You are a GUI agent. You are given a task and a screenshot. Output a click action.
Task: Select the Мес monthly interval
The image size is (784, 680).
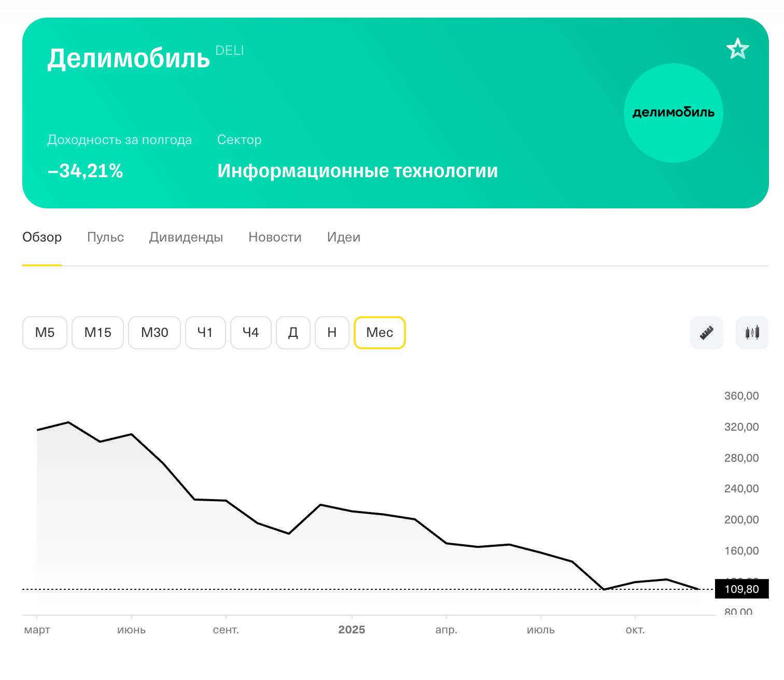click(x=380, y=333)
